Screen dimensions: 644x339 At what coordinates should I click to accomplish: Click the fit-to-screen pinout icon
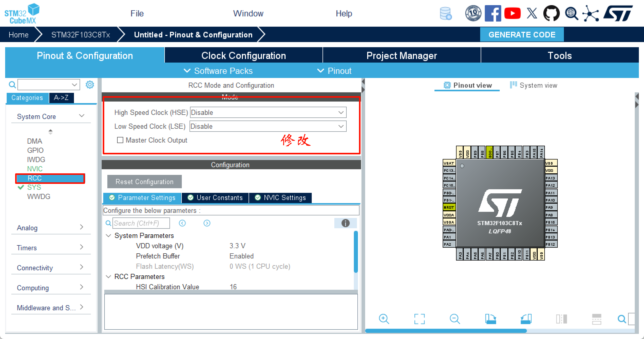click(419, 319)
